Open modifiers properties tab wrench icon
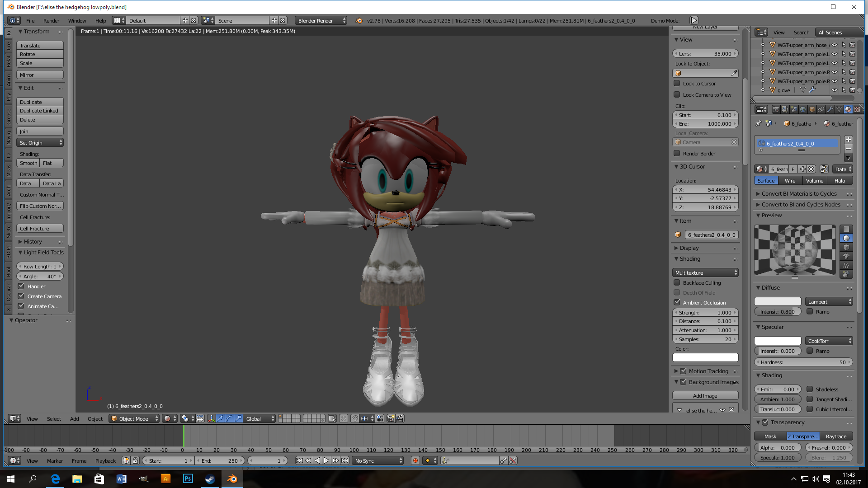This screenshot has width=868, height=488. click(x=830, y=109)
